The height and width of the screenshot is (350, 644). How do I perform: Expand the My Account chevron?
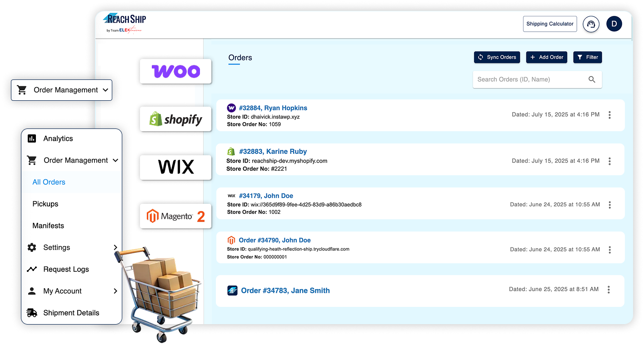coord(115,291)
